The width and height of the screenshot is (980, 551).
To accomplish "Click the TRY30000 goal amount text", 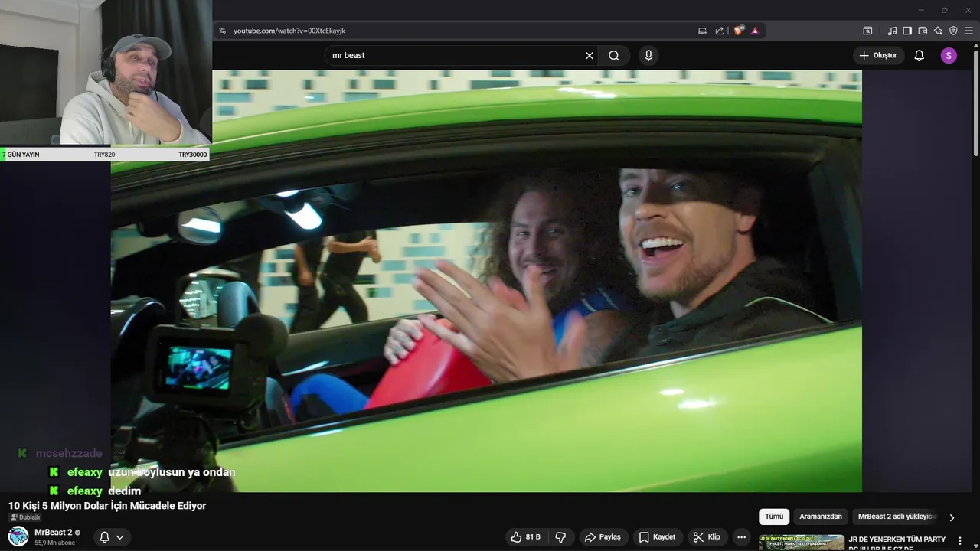I will coord(193,155).
